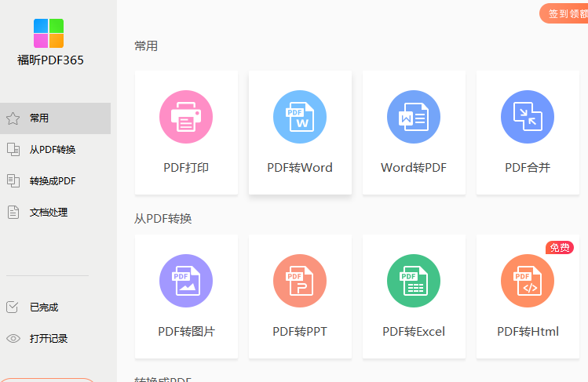Click the checkmark icon beside 已完成

13,307
